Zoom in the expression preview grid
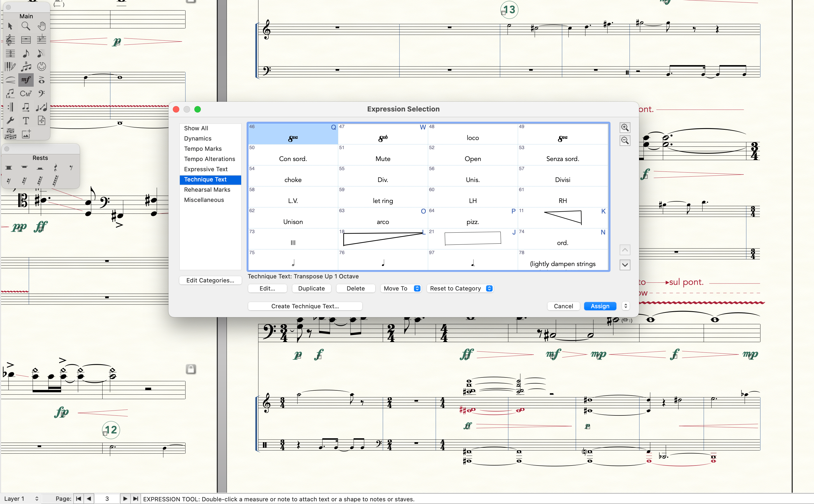This screenshot has height=504, width=814. tap(625, 128)
